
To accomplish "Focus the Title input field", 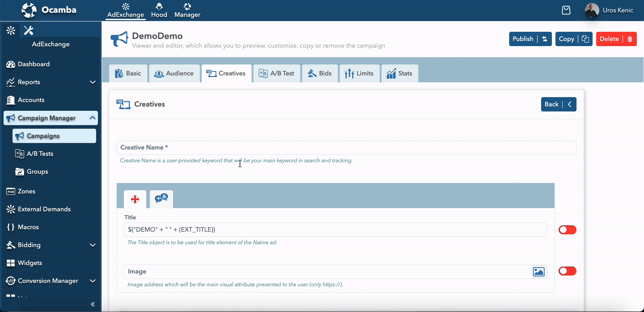I will (335, 229).
